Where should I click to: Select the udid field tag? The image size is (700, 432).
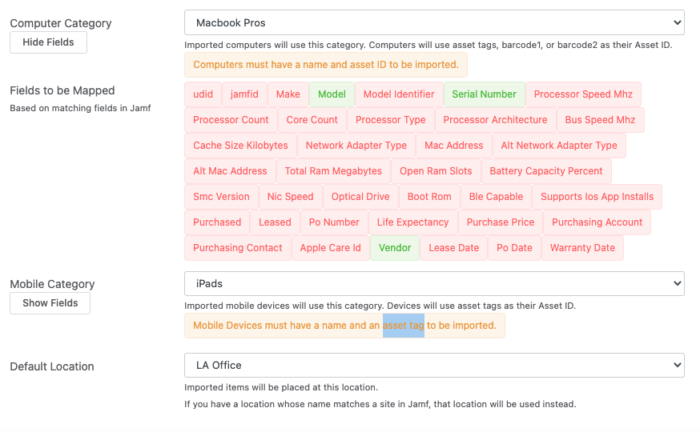tap(203, 94)
